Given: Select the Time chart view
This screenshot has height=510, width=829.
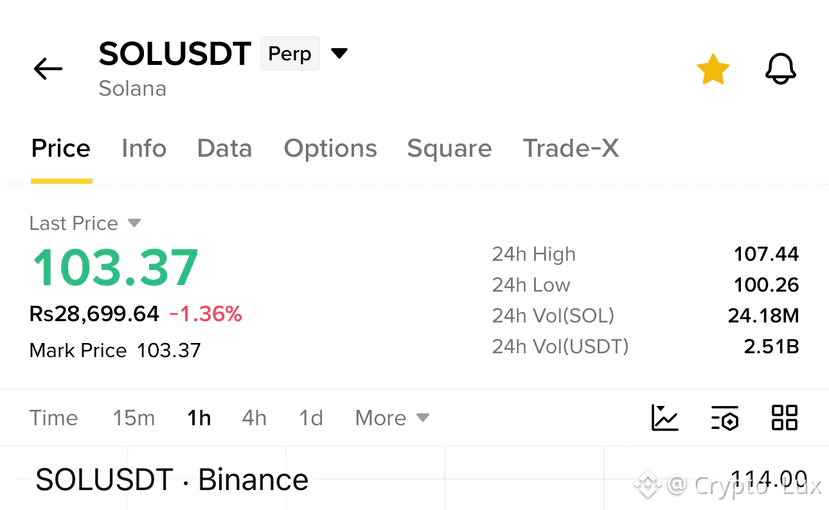Looking at the screenshot, I should pos(53,418).
